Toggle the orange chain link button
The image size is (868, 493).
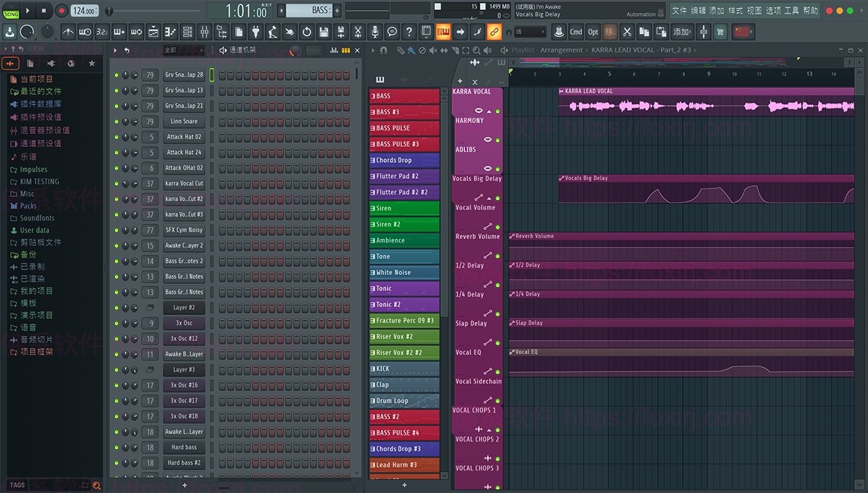point(493,31)
